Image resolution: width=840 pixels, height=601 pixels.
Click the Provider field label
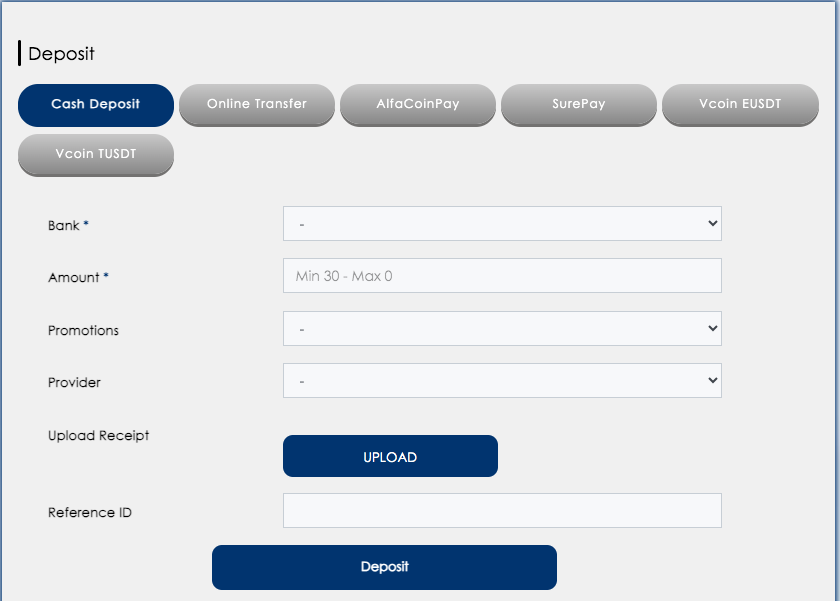pyautogui.click(x=74, y=382)
